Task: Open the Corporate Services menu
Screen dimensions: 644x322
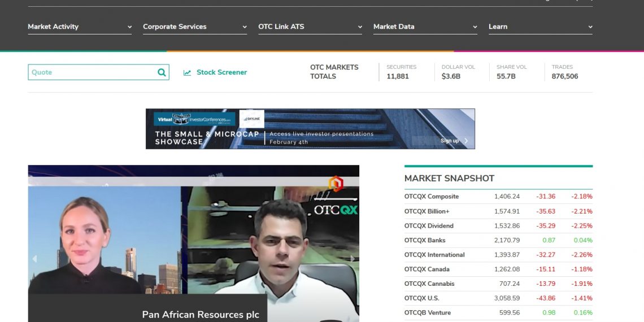Action: (x=195, y=27)
